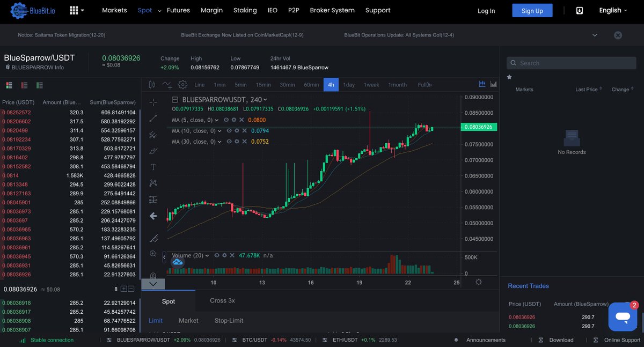The image size is (644, 347).
Task: Select the crosshair cursor tool
Action: coord(153,102)
